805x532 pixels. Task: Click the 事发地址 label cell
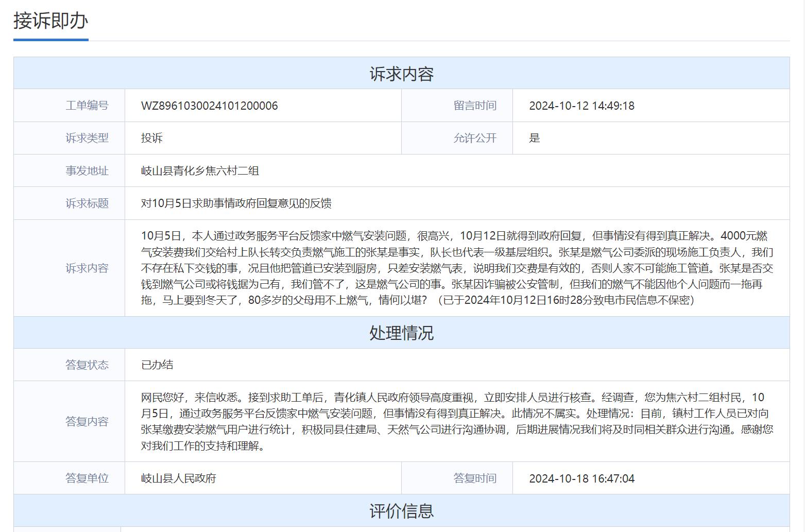pos(70,170)
